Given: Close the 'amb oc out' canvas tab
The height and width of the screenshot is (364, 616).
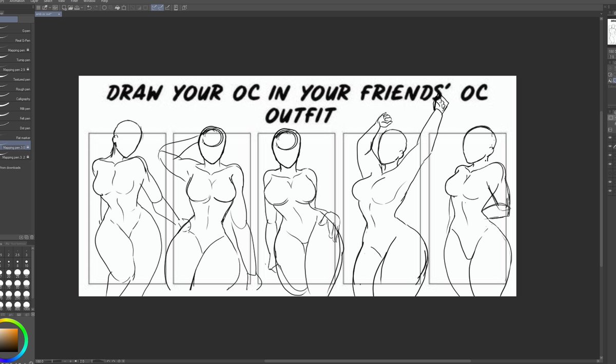Looking at the screenshot, I should click(59, 14).
